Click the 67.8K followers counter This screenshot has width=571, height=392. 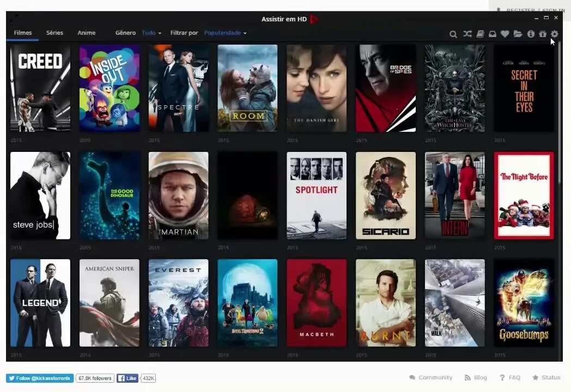[x=95, y=378]
